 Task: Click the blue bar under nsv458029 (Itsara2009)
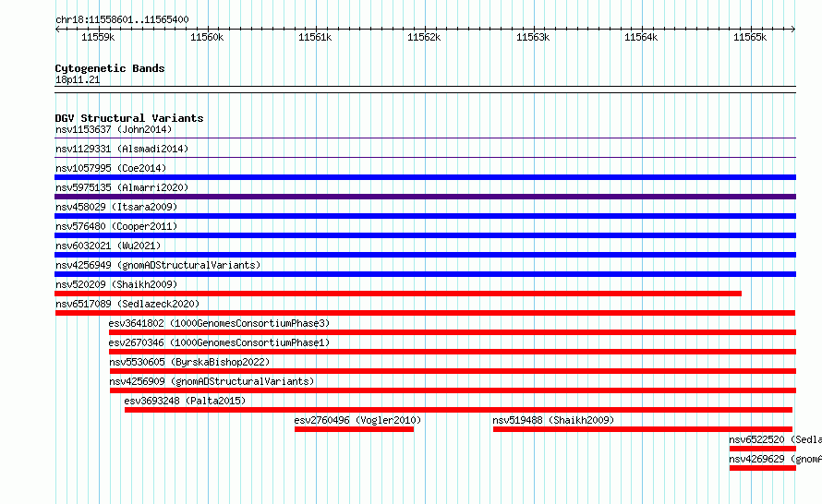425,216
